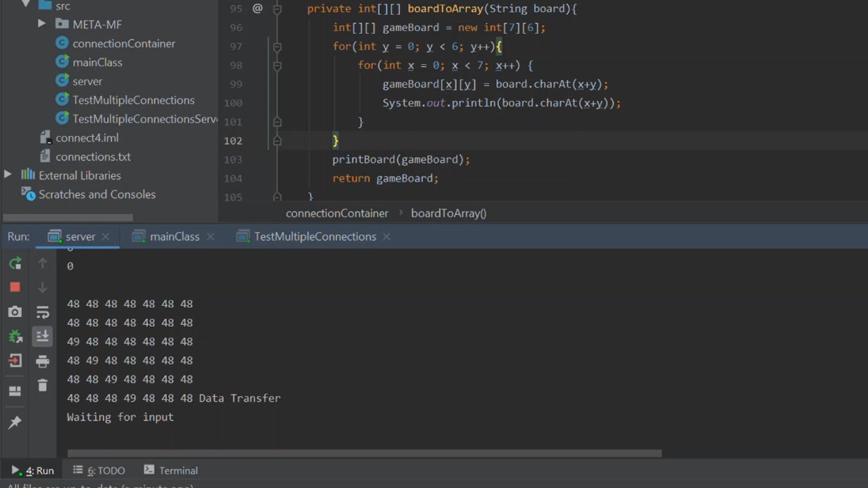Click the connectionContainer class icon
This screenshot has height=488, width=868.
62,43
